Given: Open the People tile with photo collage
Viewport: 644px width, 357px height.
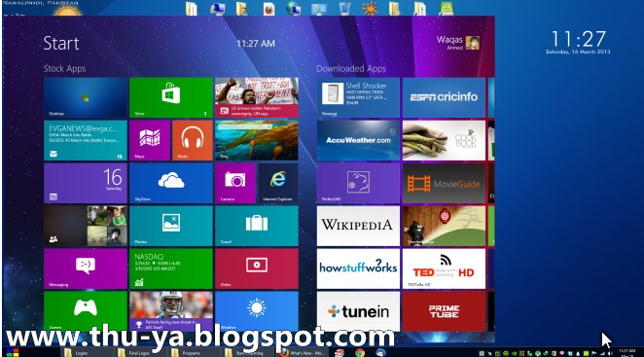Looking at the screenshot, I should 86,226.
